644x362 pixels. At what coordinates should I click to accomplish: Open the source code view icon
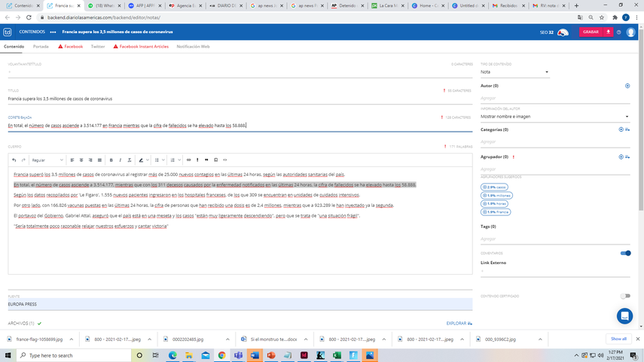coord(225,160)
